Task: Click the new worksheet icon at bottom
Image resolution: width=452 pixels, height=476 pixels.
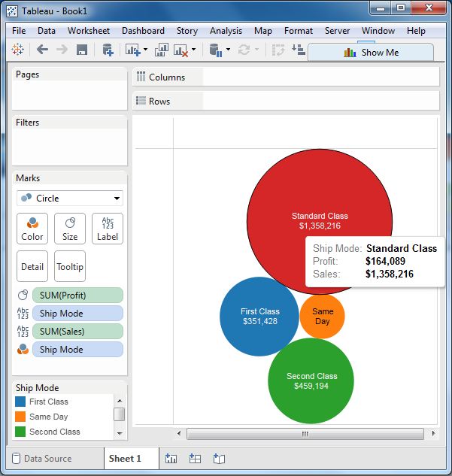Action: [x=171, y=459]
